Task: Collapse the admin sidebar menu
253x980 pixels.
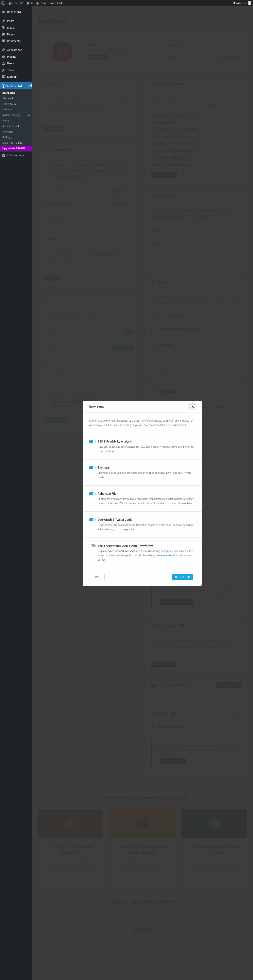Action: click(x=13, y=155)
